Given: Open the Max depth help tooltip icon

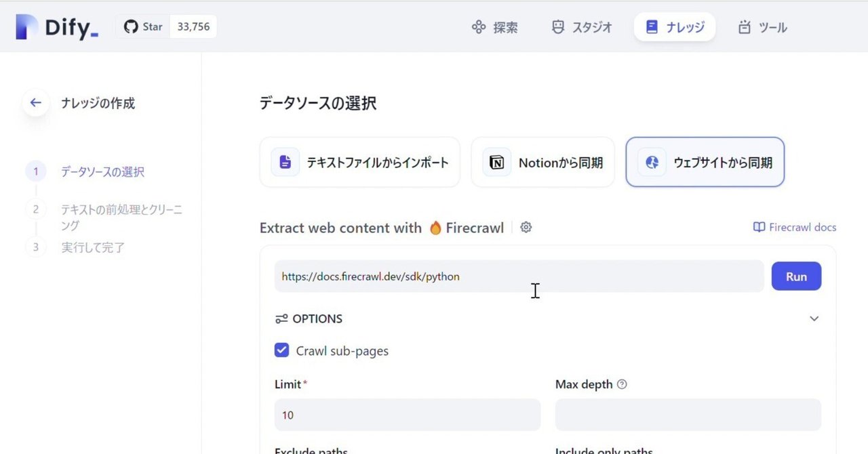Looking at the screenshot, I should click(623, 384).
